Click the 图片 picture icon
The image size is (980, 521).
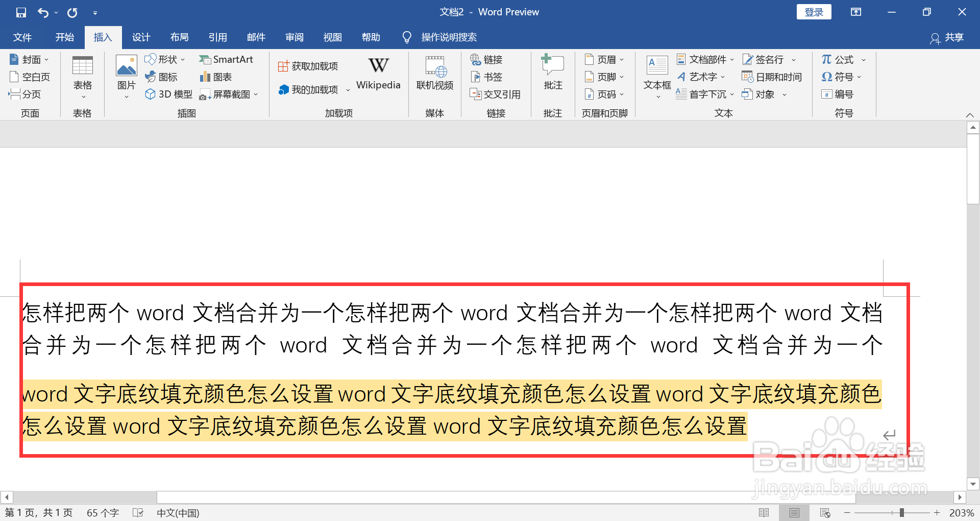click(x=126, y=66)
